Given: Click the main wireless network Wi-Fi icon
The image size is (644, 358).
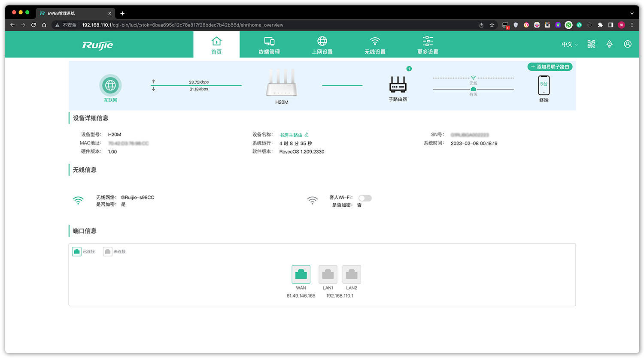Looking at the screenshot, I should [x=78, y=200].
